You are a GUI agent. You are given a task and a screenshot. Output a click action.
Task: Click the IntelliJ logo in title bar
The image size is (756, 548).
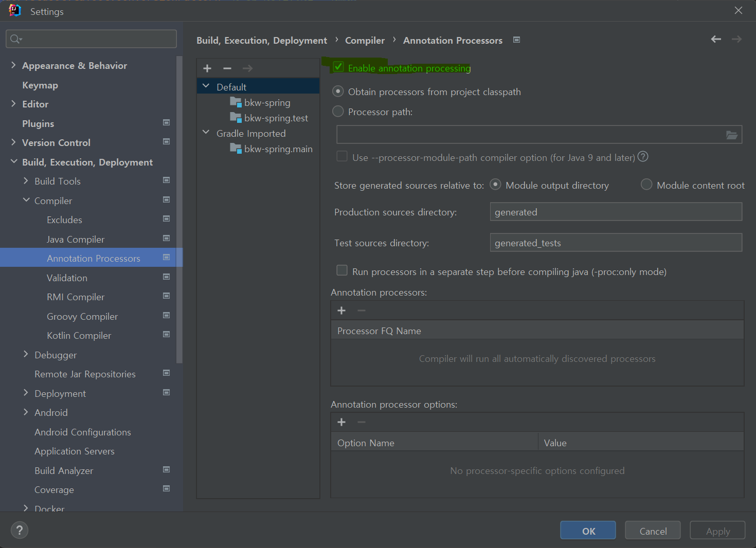point(15,10)
